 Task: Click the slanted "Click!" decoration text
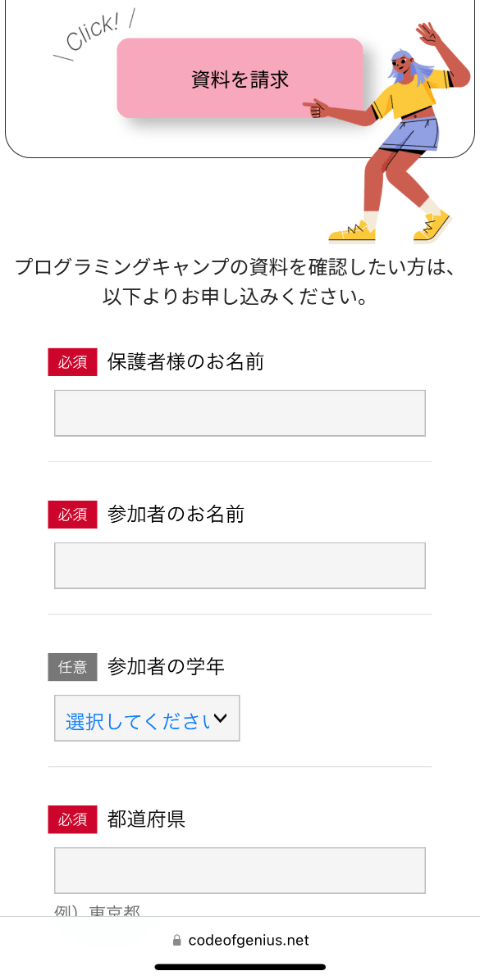tap(95, 35)
